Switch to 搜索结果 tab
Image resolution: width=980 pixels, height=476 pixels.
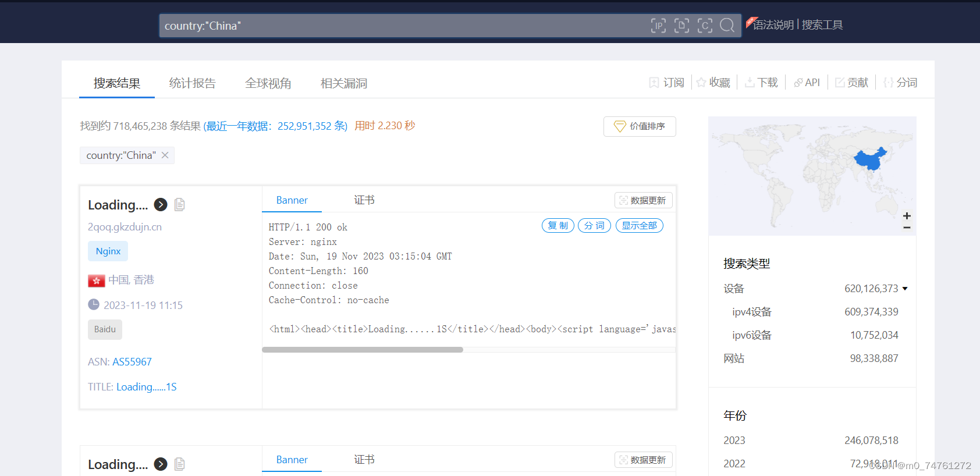tap(117, 83)
